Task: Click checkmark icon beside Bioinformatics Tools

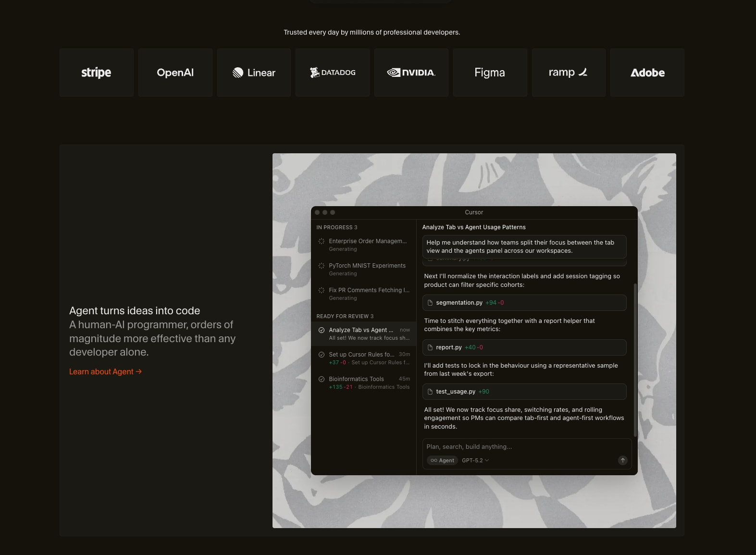Action: [x=322, y=379]
